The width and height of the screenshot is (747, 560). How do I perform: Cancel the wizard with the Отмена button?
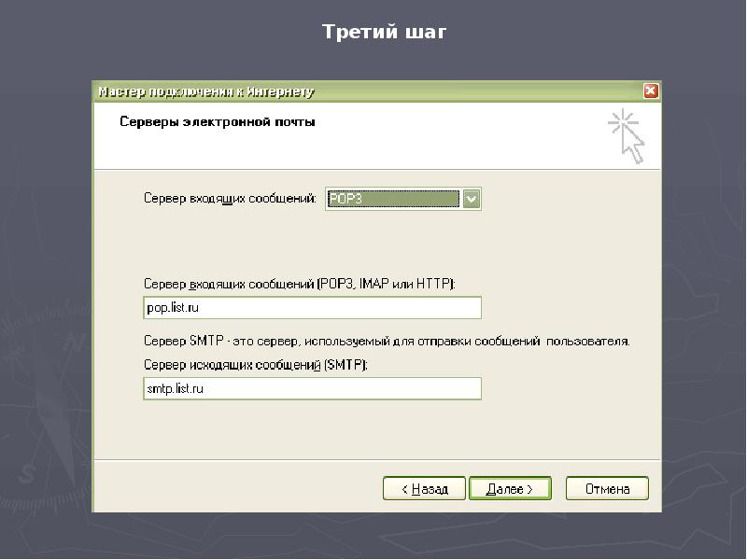(x=607, y=488)
